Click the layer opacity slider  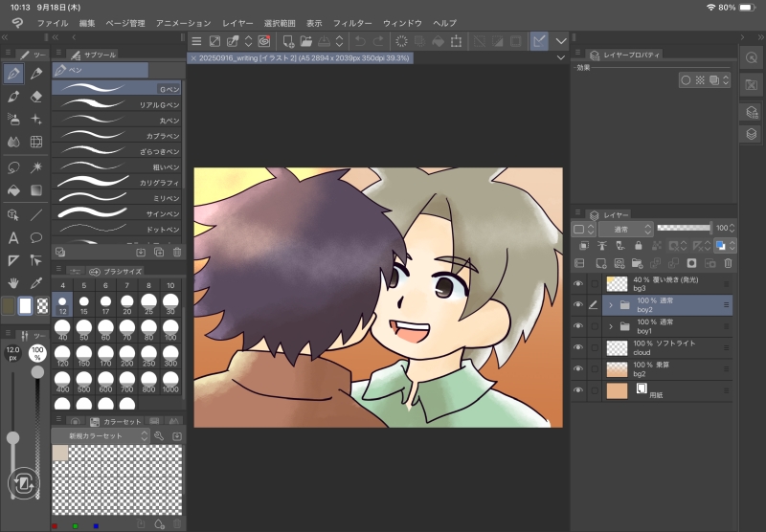pos(684,229)
